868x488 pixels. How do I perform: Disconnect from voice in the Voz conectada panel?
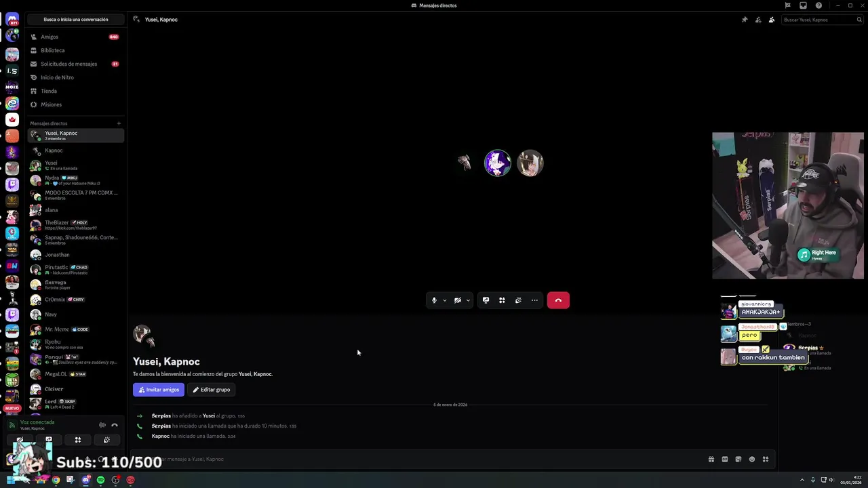pos(115,425)
